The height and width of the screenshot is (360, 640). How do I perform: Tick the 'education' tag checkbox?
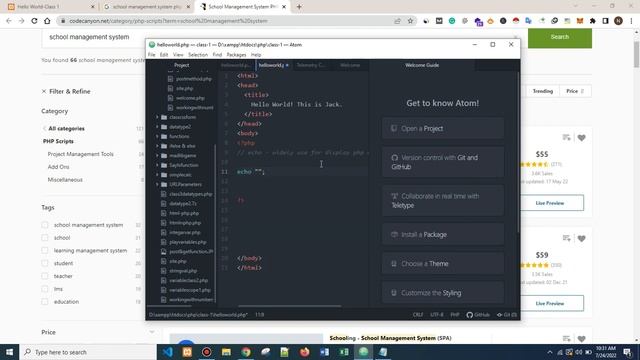pyautogui.click(x=45, y=302)
